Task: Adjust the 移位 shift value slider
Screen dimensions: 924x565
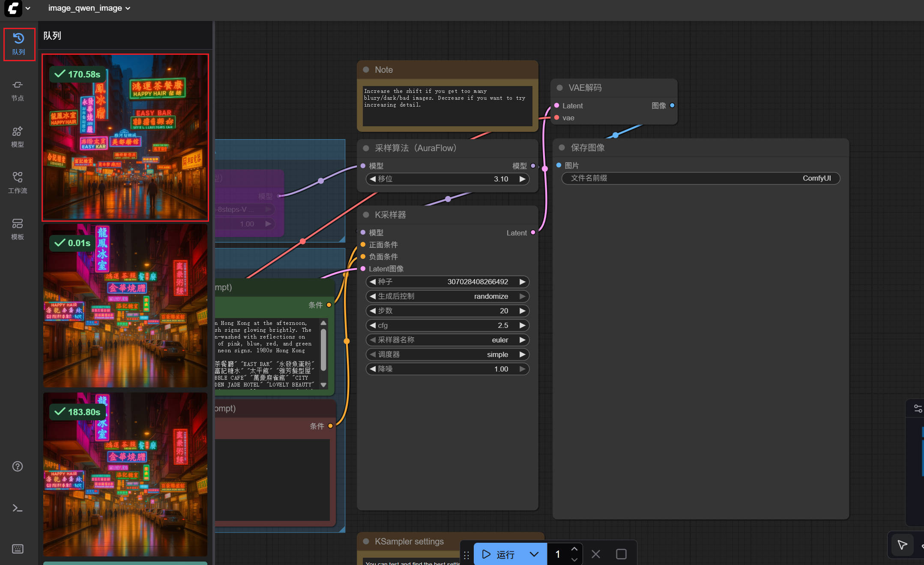Action: pos(447,179)
